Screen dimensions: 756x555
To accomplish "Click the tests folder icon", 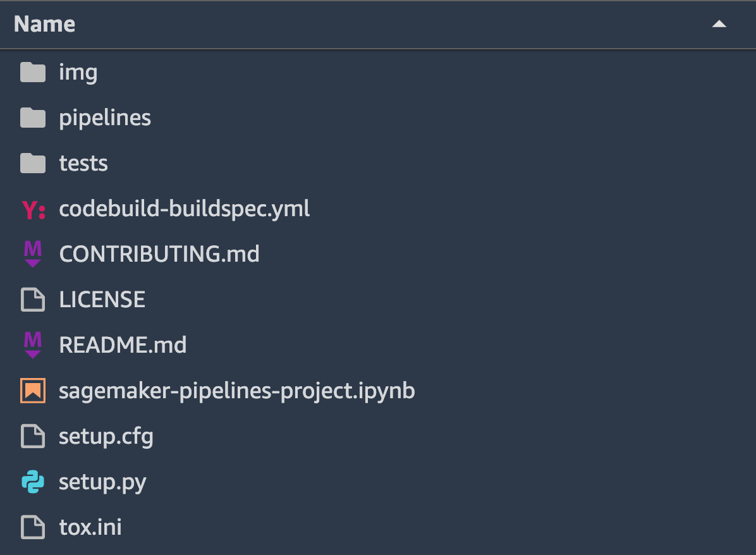I will click(33, 163).
